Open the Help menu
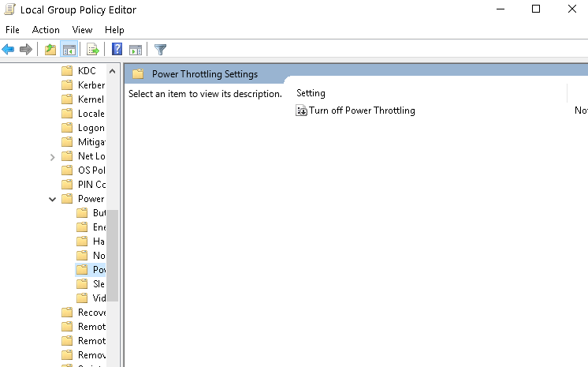 pyautogui.click(x=114, y=30)
